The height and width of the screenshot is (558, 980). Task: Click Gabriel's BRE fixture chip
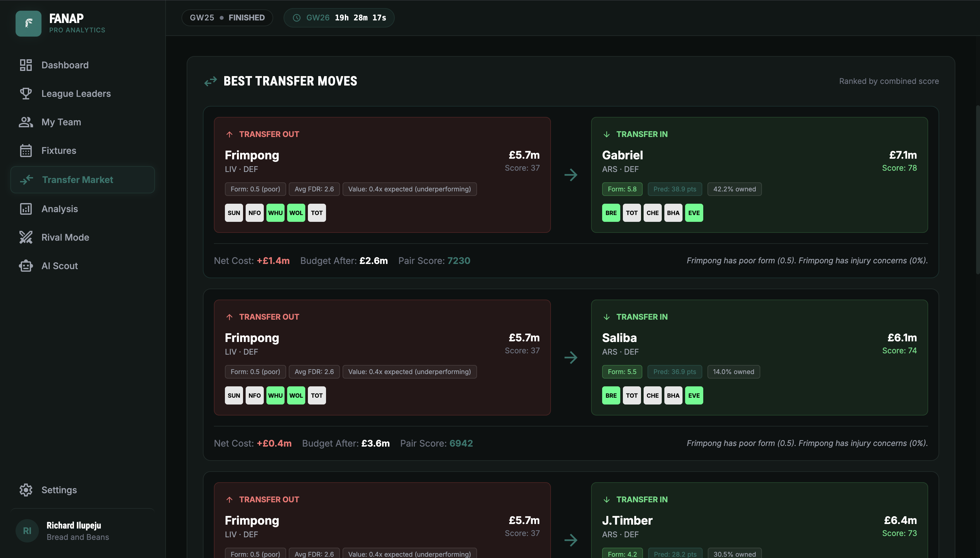click(x=611, y=213)
